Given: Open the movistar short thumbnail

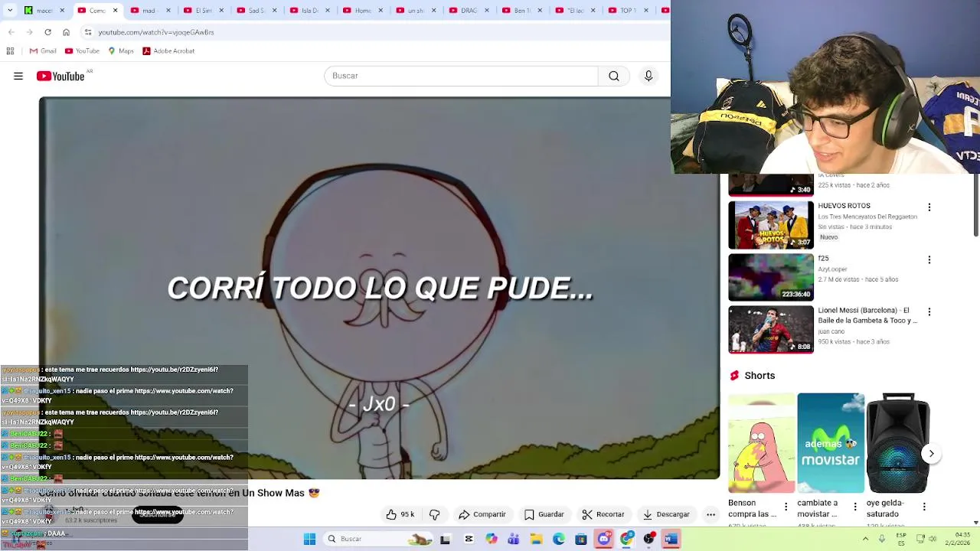Looking at the screenshot, I should (831, 443).
